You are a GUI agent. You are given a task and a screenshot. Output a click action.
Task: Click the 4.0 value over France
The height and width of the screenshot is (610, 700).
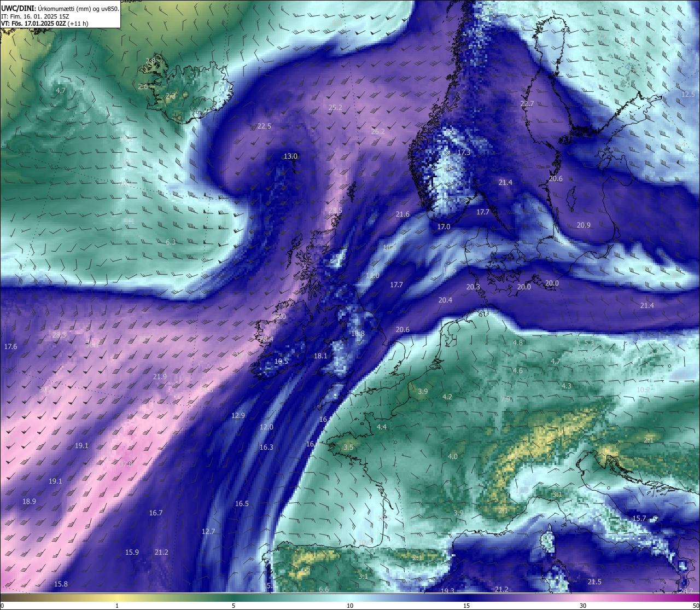tap(453, 457)
